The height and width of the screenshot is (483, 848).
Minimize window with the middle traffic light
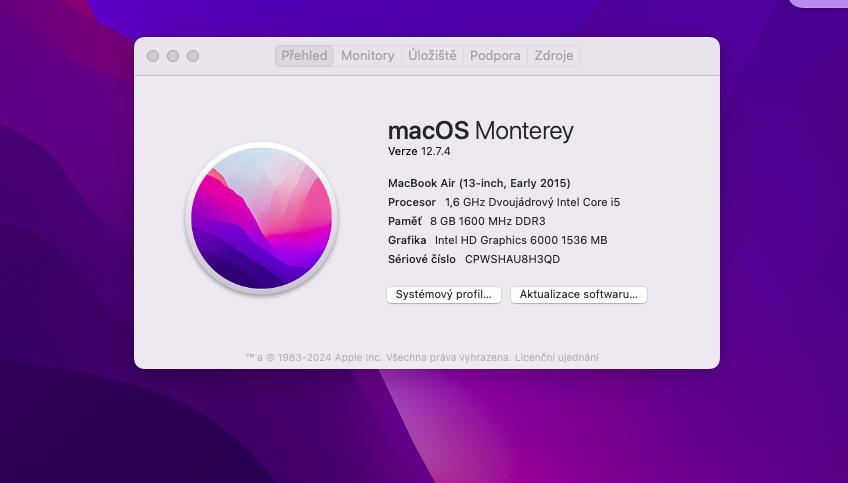pos(173,56)
